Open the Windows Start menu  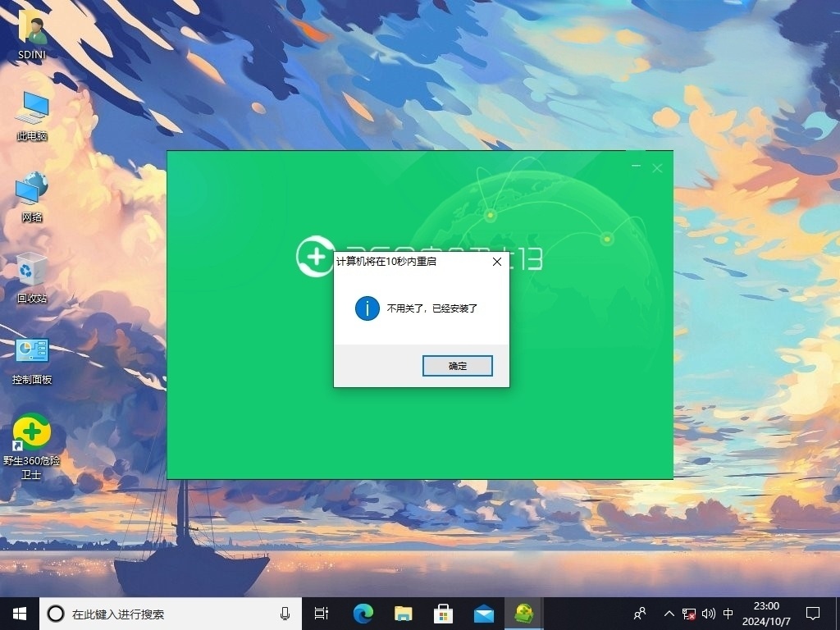[19, 613]
